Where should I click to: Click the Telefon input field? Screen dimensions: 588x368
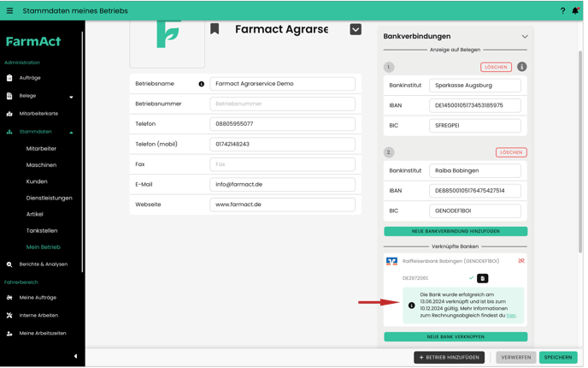point(282,124)
